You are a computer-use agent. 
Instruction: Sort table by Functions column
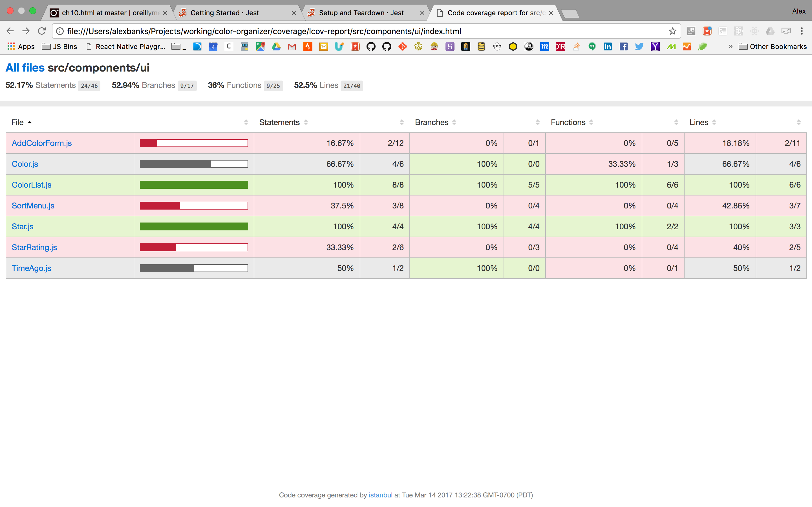coord(568,123)
